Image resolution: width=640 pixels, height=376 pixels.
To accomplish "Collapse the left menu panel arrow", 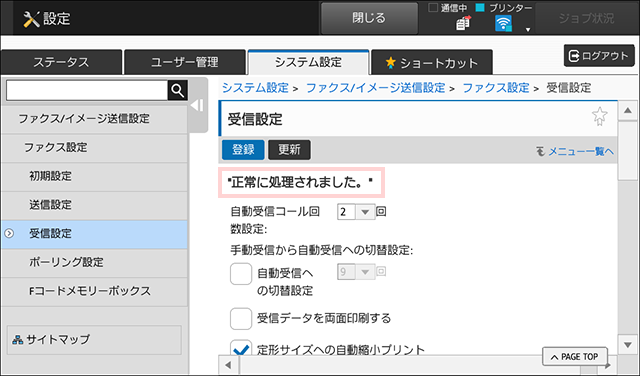I will tap(198, 106).
